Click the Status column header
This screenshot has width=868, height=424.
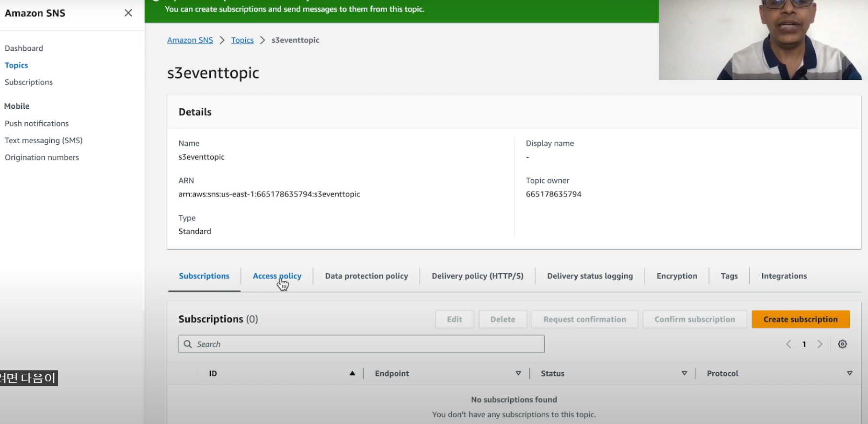pyautogui.click(x=552, y=373)
